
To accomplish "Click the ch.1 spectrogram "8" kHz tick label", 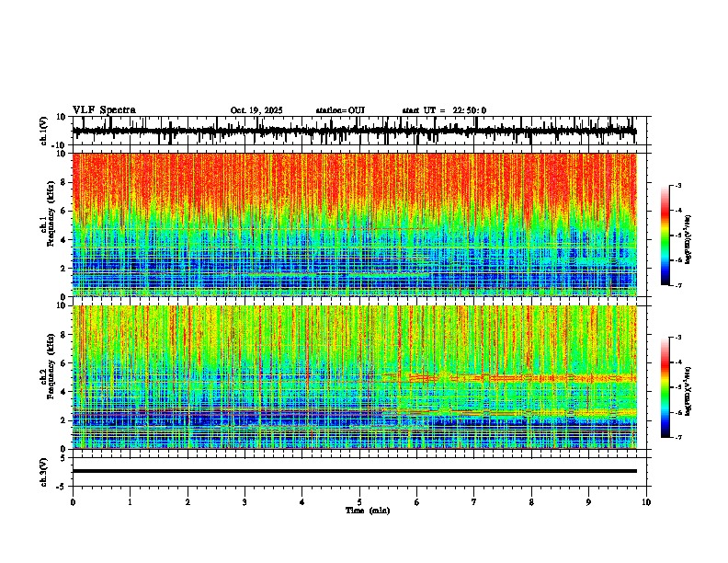I will (x=64, y=182).
